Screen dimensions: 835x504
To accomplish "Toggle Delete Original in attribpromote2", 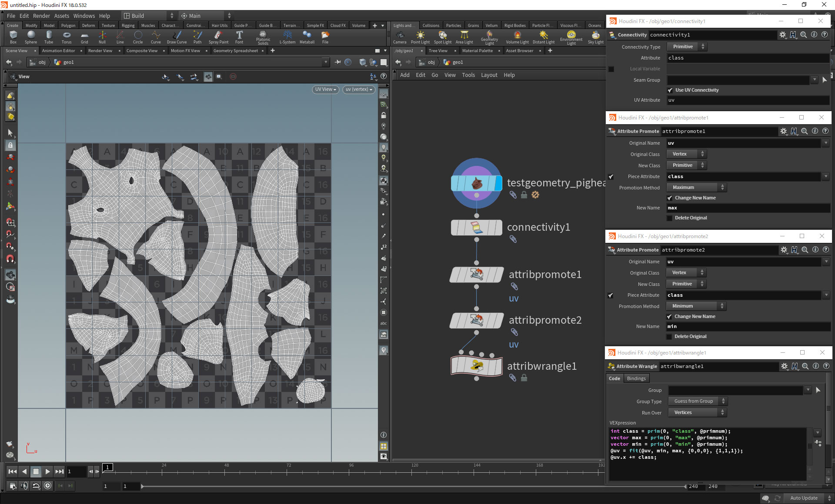I will (x=669, y=337).
